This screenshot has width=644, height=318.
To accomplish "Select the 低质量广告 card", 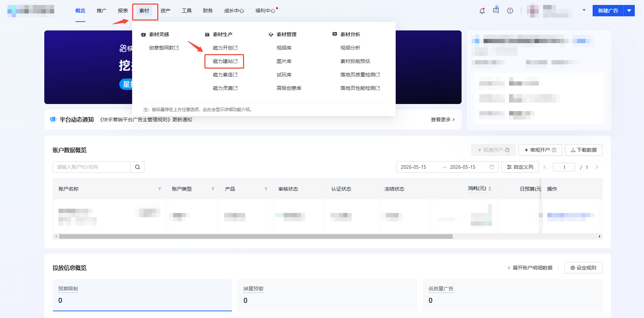I will click(x=513, y=295).
